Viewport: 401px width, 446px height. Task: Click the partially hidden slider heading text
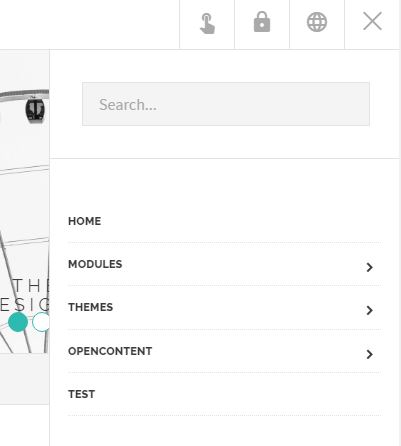25,295
